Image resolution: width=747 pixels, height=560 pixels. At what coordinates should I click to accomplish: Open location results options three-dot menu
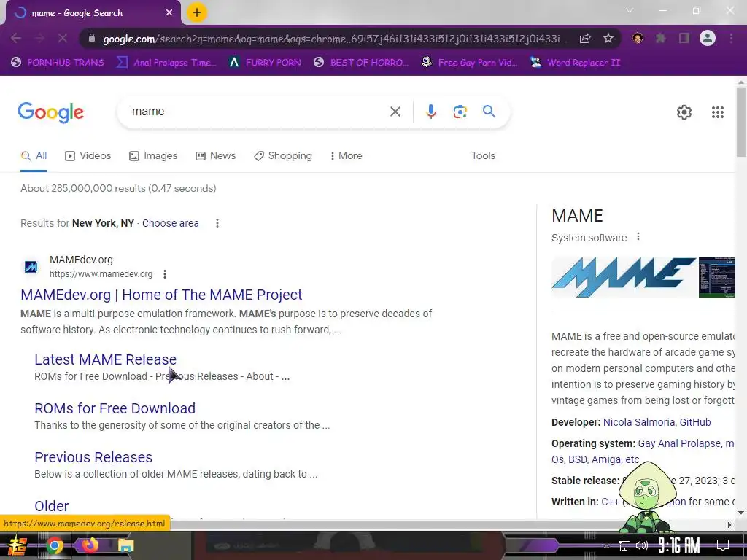tap(217, 223)
